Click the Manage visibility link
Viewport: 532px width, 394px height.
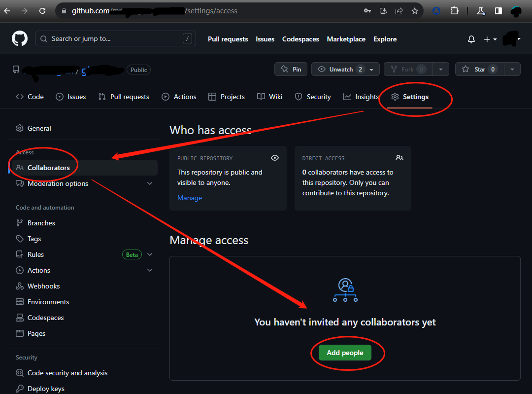tap(190, 198)
